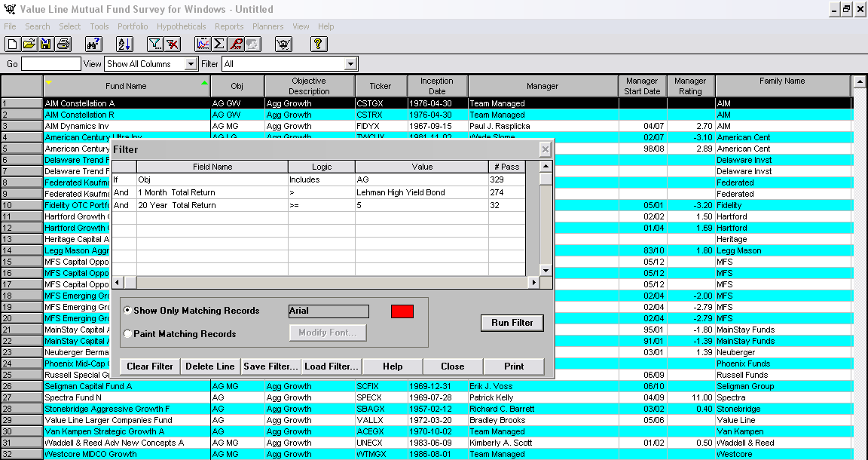Click the Sigma statistics icon
The height and width of the screenshot is (460, 868).
(219, 44)
